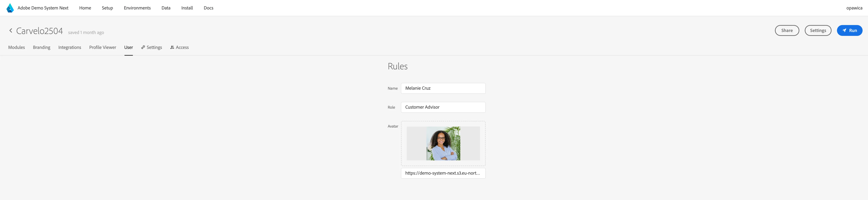Click the 'saved 1 month ago' status text
This screenshot has height=200, width=868.
click(86, 33)
